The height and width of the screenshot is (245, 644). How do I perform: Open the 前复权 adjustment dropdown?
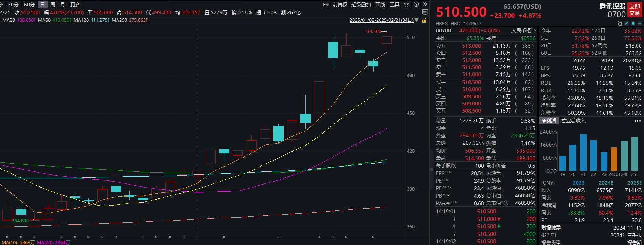pyautogui.click(x=340, y=5)
